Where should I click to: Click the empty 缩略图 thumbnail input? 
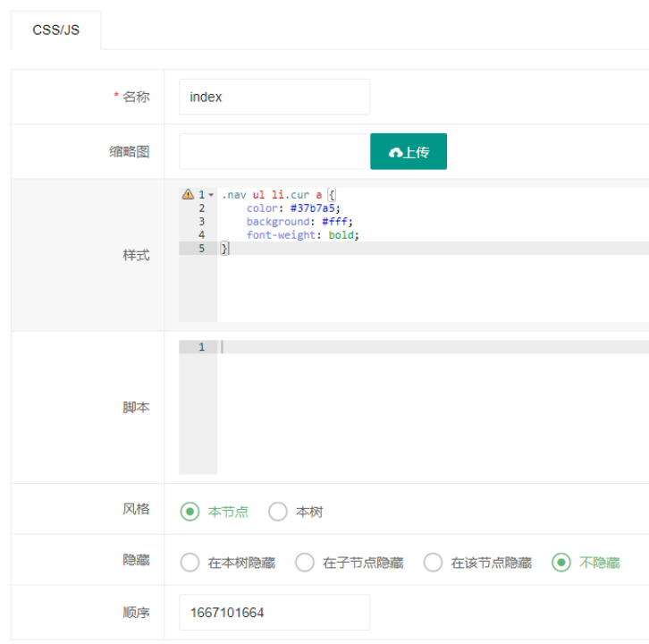click(x=274, y=151)
